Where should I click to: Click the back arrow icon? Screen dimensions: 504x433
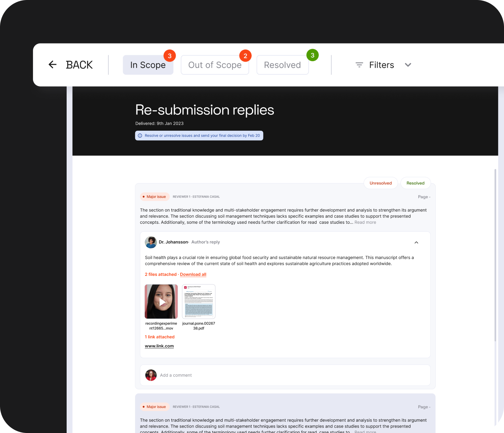[53, 65]
